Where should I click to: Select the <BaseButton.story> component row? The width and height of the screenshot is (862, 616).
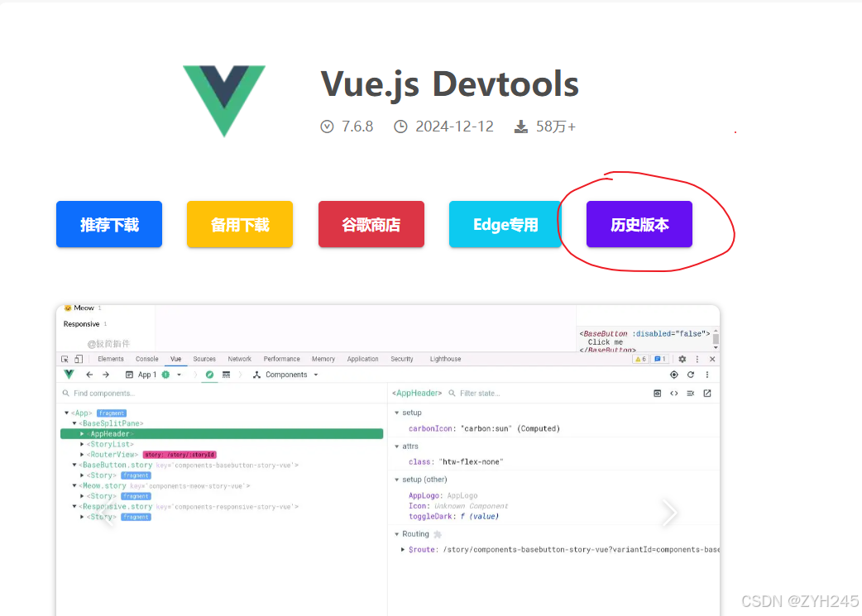[x=189, y=465]
